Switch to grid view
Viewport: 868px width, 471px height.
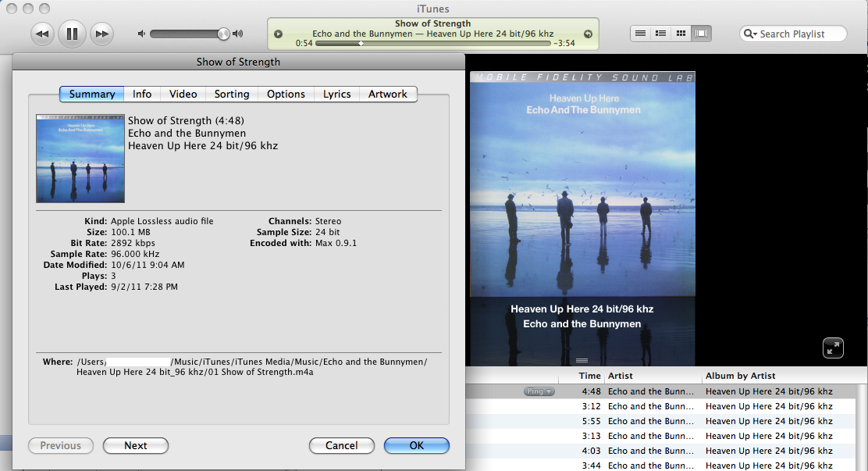pos(681,34)
